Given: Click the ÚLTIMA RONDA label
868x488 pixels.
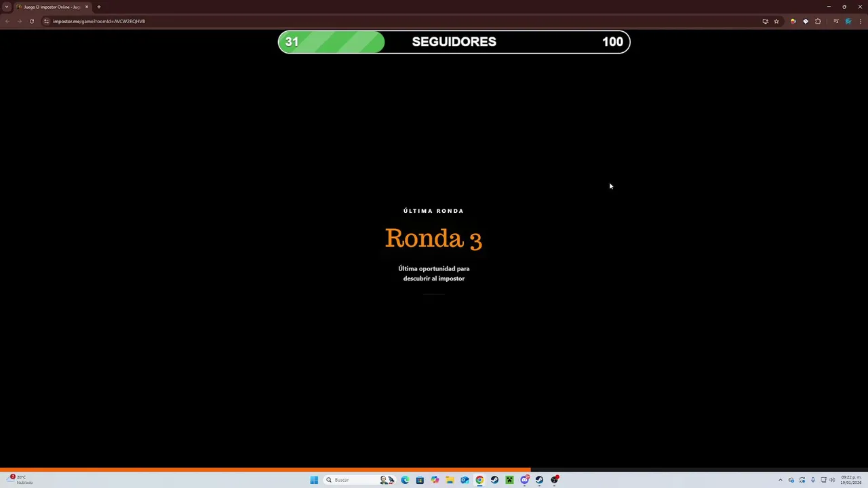Looking at the screenshot, I should tap(433, 211).
